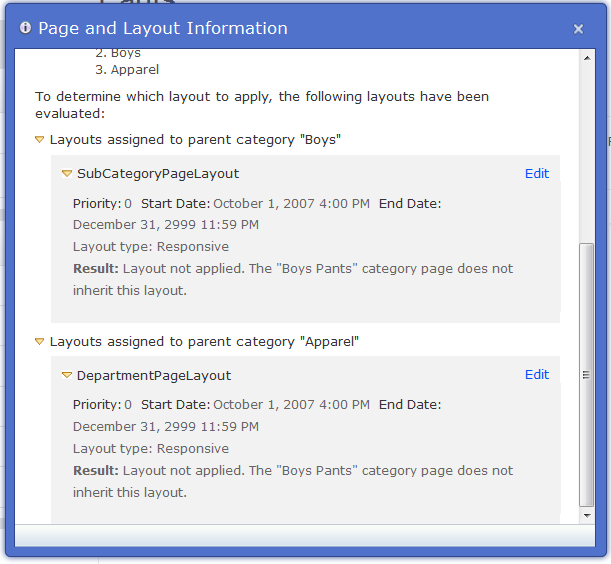Click the "Layouts assigned to parent category Boys" label

(x=195, y=140)
